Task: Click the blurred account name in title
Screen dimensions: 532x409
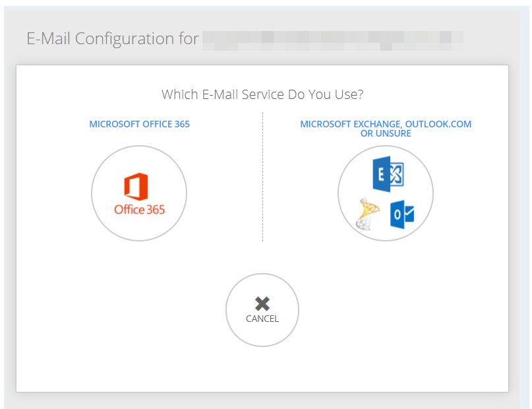Action: (x=333, y=41)
